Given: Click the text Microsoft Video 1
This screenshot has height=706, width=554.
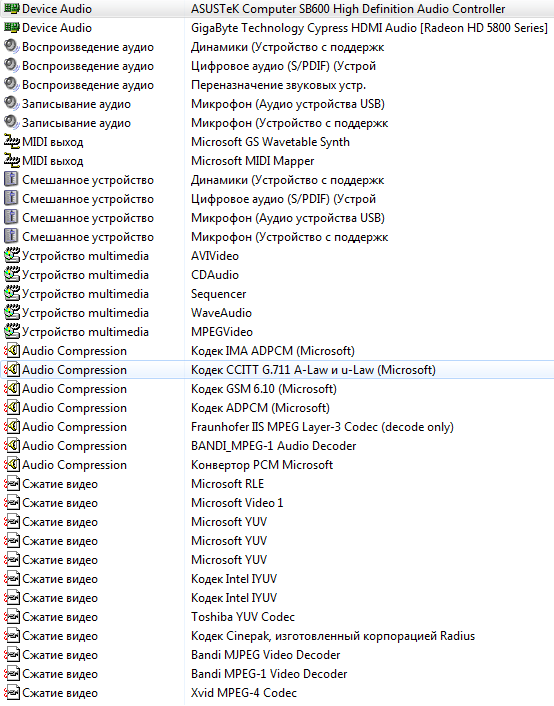Looking at the screenshot, I should coord(237,502).
